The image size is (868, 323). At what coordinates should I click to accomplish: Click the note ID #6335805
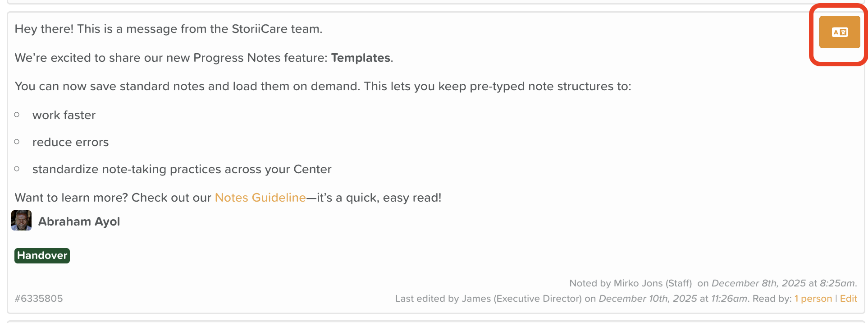point(39,299)
